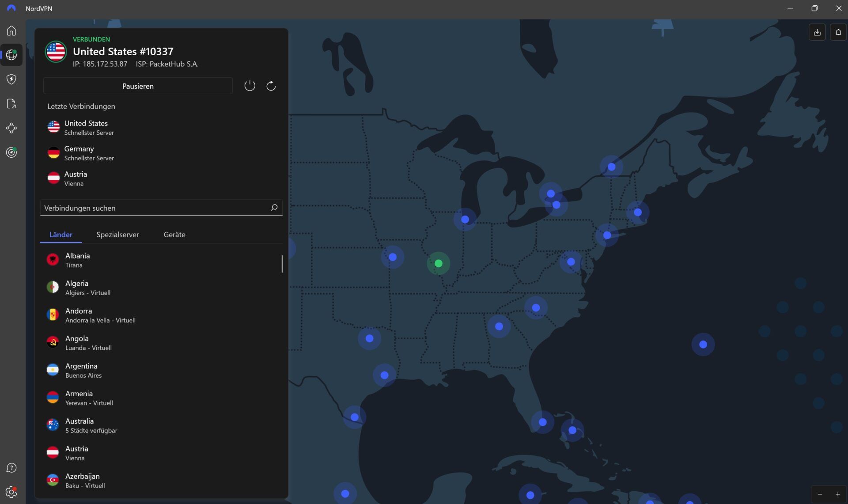The image size is (848, 504).
Task: Open file sharing sidebar icon
Action: 11,104
